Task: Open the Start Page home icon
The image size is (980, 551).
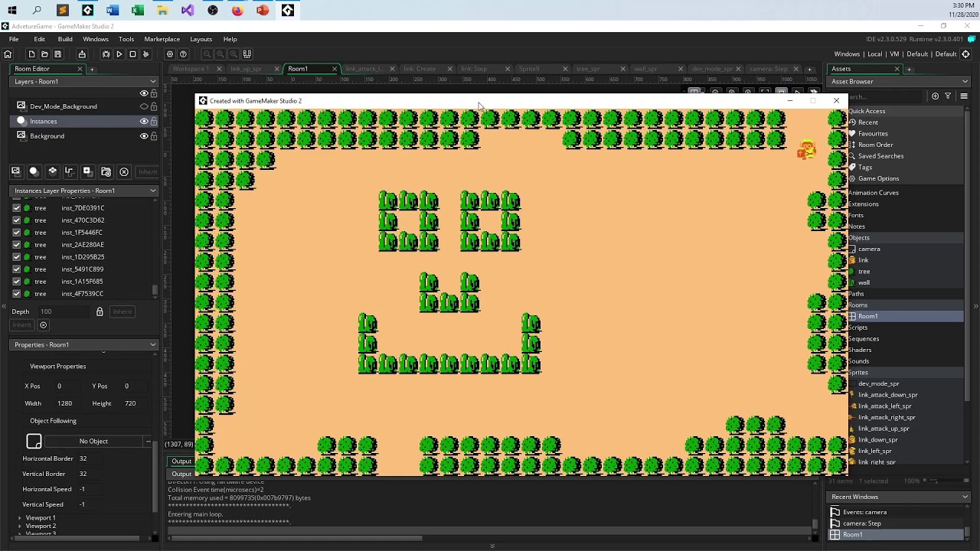Action: click(8, 54)
